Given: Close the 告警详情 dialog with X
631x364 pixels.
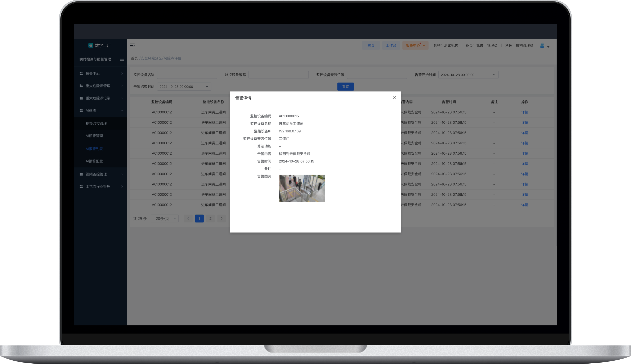Looking at the screenshot, I should [x=394, y=98].
